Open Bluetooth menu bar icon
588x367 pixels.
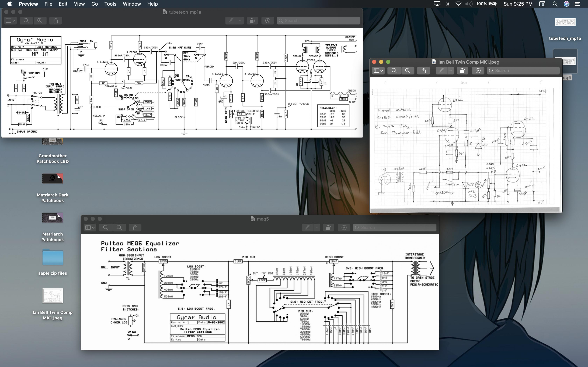tap(448, 4)
